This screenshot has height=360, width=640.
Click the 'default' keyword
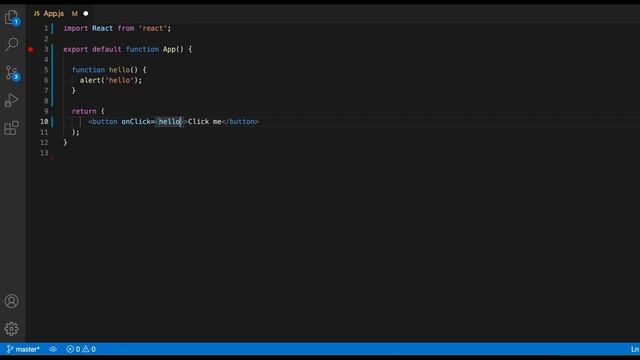(x=107, y=49)
